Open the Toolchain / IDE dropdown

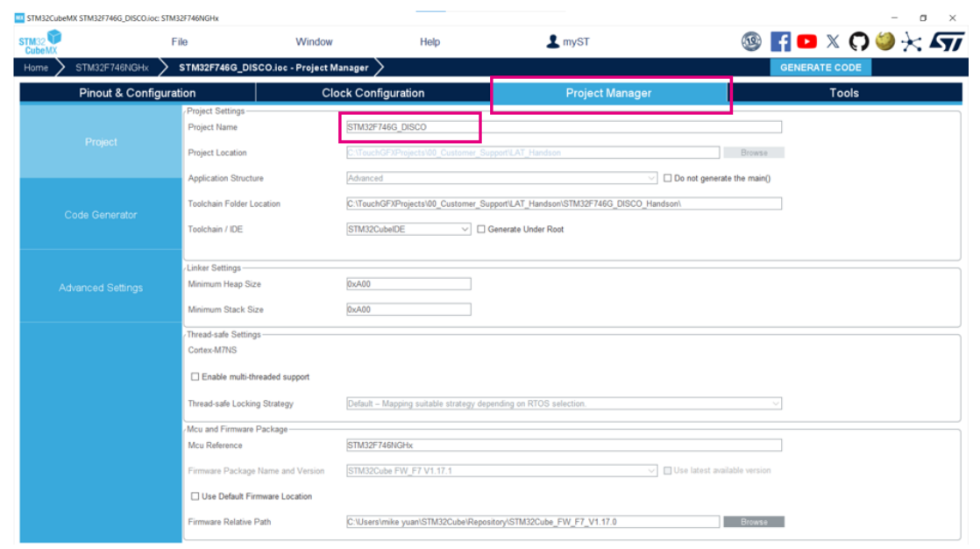coord(408,230)
